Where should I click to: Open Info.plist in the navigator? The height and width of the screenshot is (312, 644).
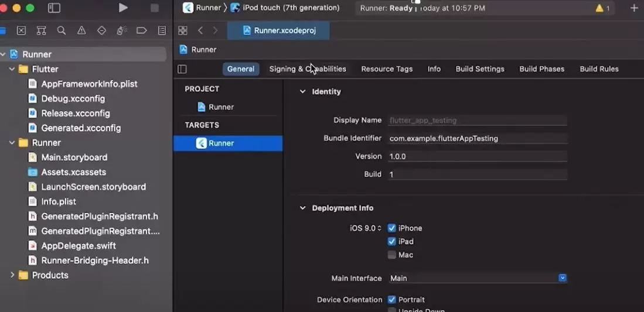[x=59, y=201]
